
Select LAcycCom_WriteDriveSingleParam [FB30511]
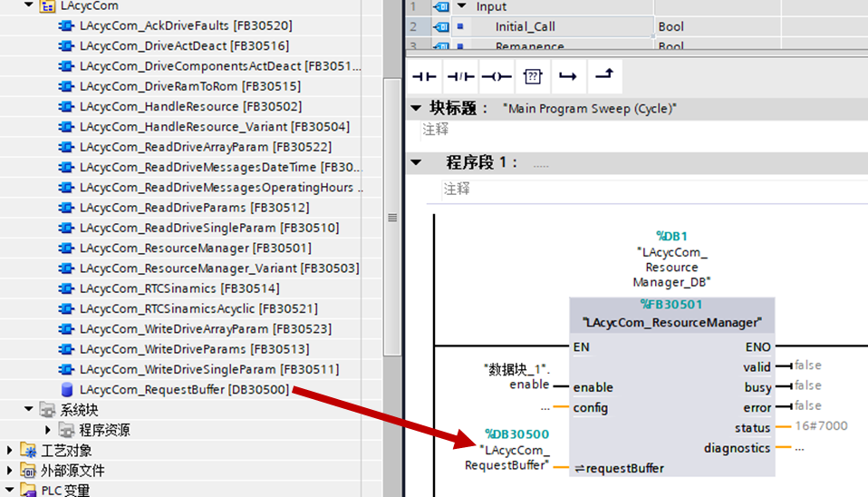(208, 369)
